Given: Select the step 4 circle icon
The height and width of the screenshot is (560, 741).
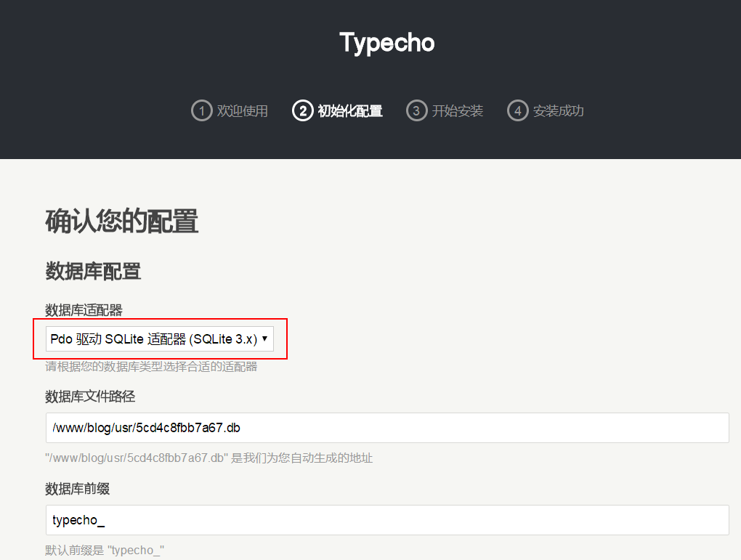Looking at the screenshot, I should point(517,110).
